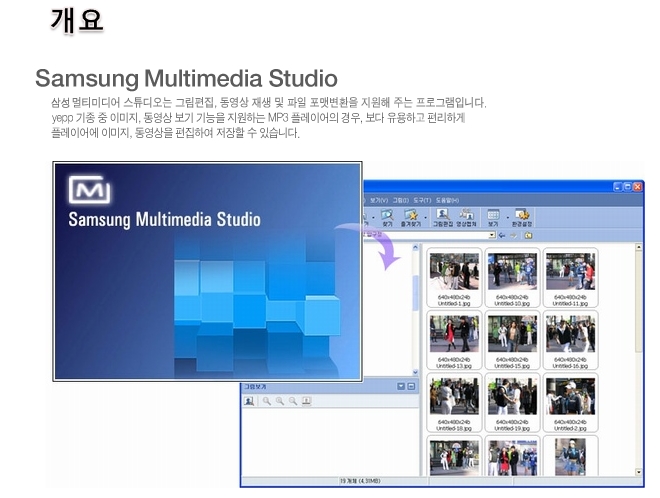The height and width of the screenshot is (498, 660).
Task: Open the 그림편집 picture edit tool
Action: click(443, 218)
